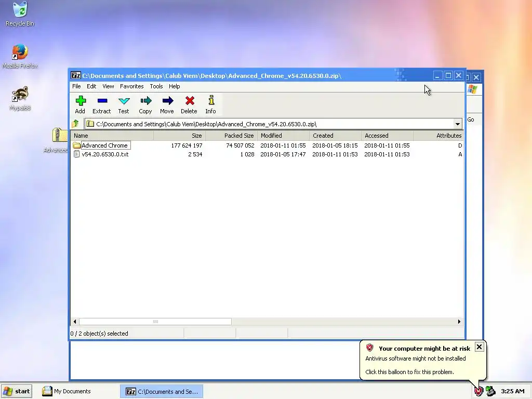Click the archive path input field
The width and height of the screenshot is (532, 399).
[269, 124]
